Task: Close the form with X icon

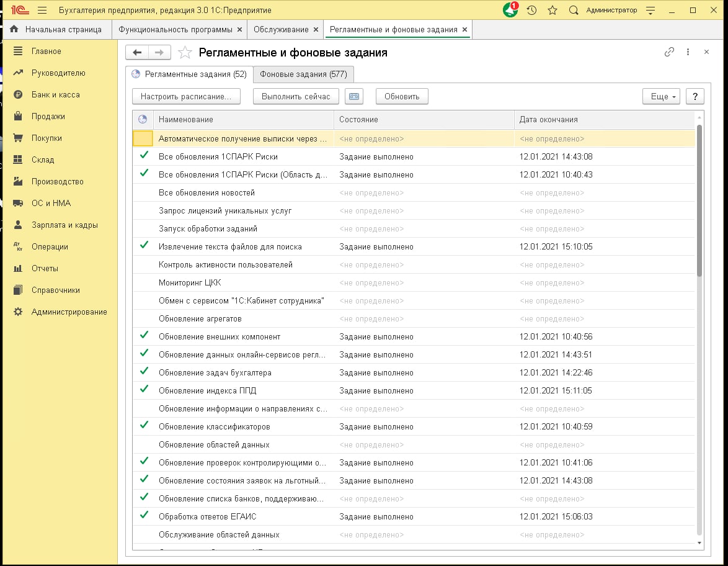Action: point(707,52)
